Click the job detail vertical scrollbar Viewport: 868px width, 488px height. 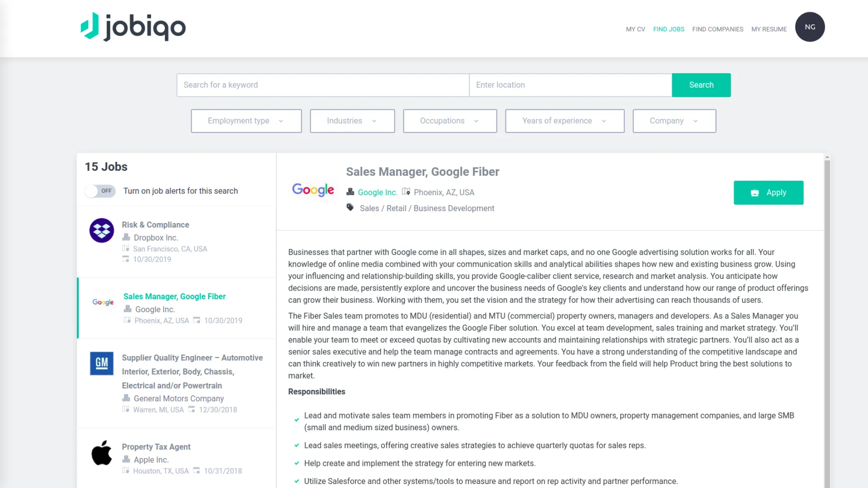827,324
